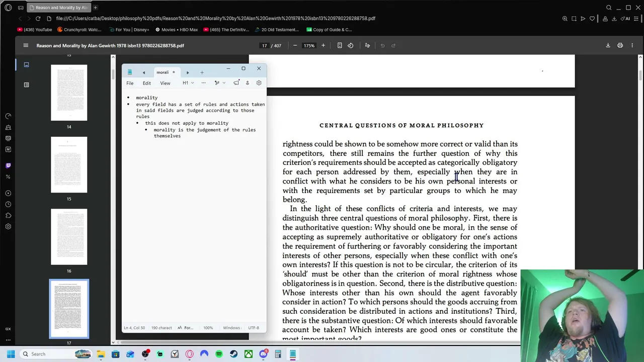Open a new Opera browser tab
644x362 pixels.
pos(95,8)
